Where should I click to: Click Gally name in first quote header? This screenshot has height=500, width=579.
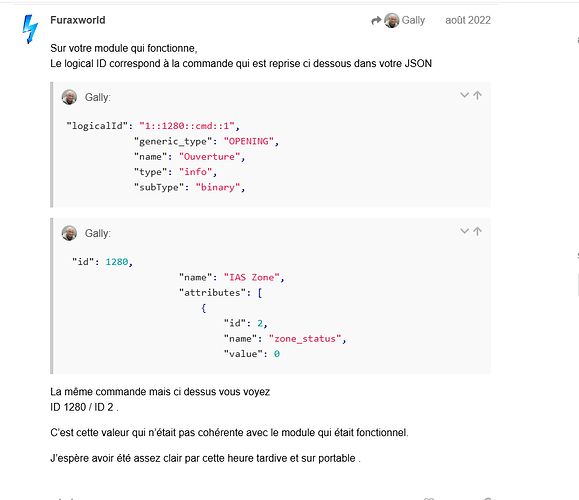click(x=97, y=97)
